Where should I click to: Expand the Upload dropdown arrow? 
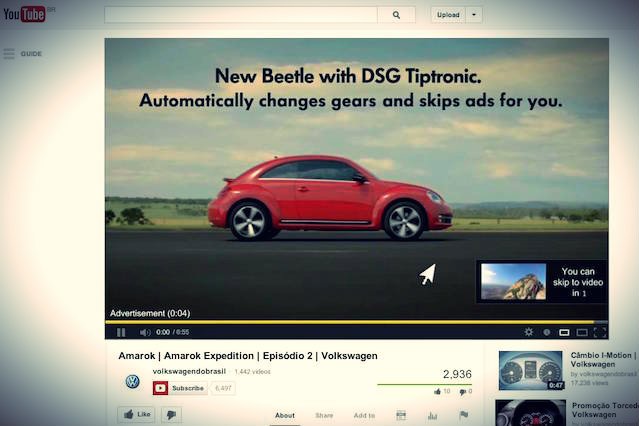point(473,15)
